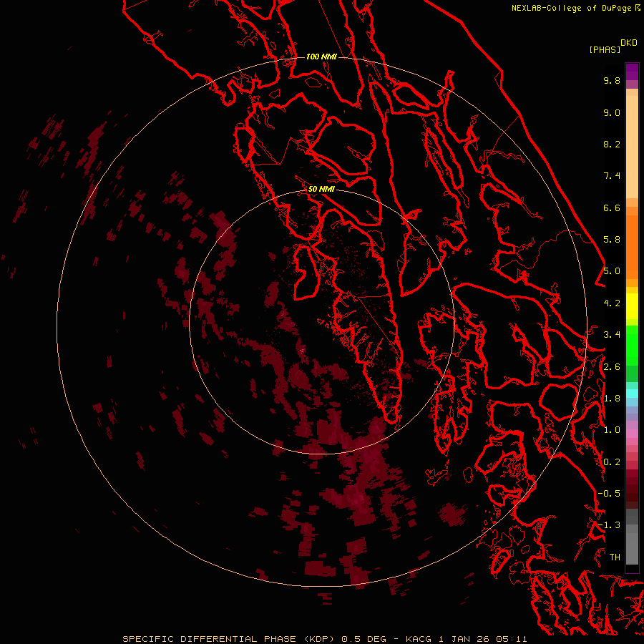Click the 2.6 legend value
The image size is (644, 644).
click(612, 367)
